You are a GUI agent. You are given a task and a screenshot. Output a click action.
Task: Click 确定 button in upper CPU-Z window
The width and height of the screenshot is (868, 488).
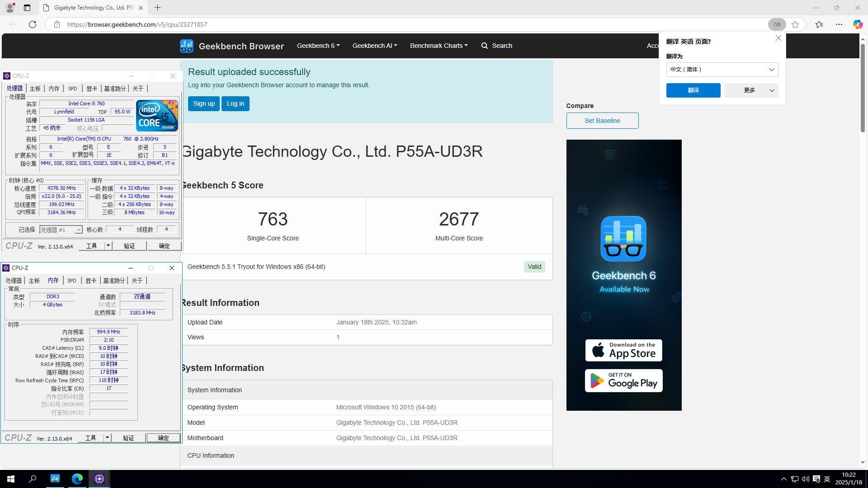click(x=165, y=246)
